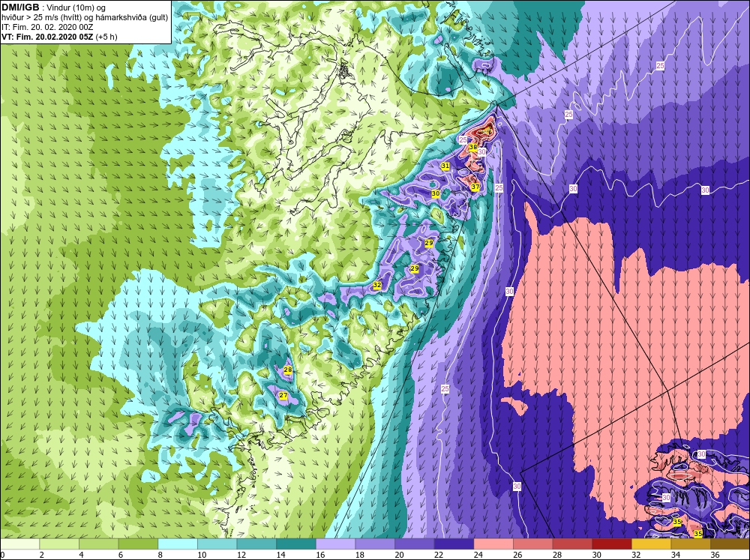Screen dimensions: 750x560
Task: Click the legend swatch for 0–2 m/s
Action: [19, 544]
